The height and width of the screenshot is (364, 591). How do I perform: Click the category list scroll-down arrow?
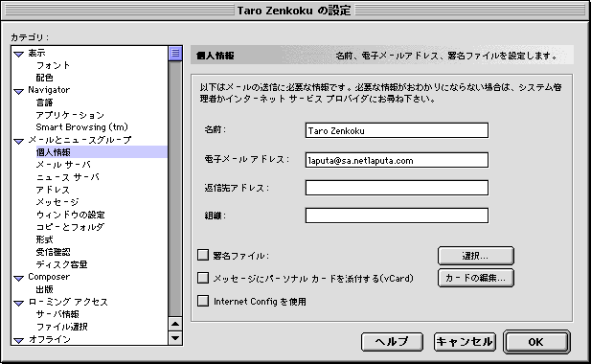pyautogui.click(x=175, y=337)
